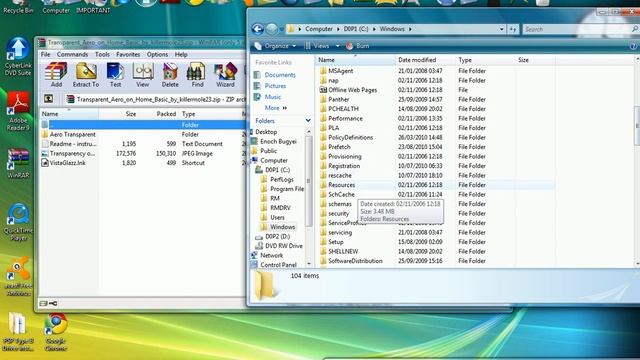Sort Explorer list by Name column

[x=355, y=60]
